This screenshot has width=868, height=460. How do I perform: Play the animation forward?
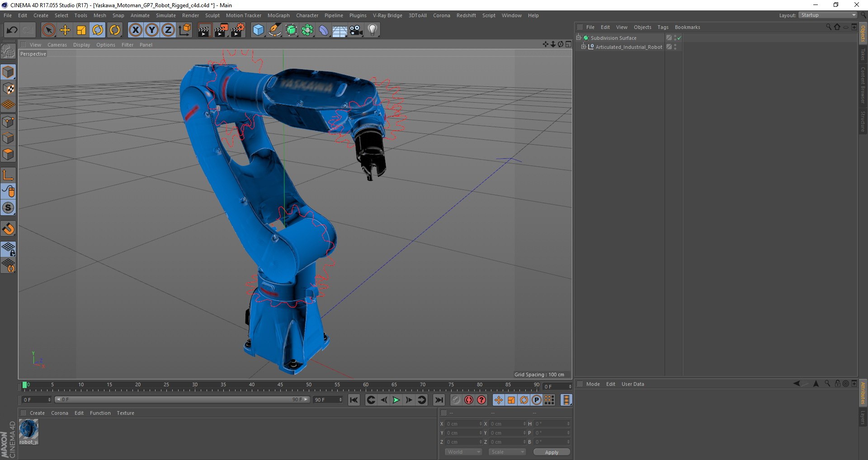pyautogui.click(x=396, y=400)
